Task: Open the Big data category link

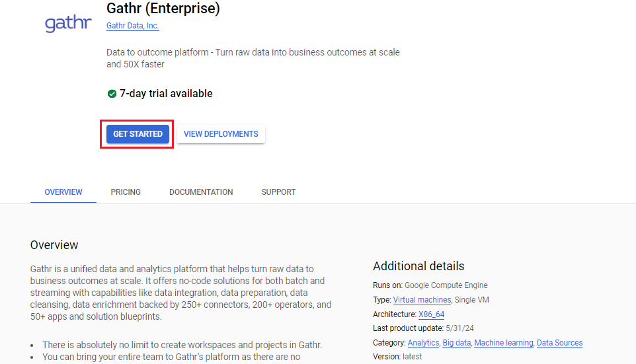Action: tap(457, 343)
